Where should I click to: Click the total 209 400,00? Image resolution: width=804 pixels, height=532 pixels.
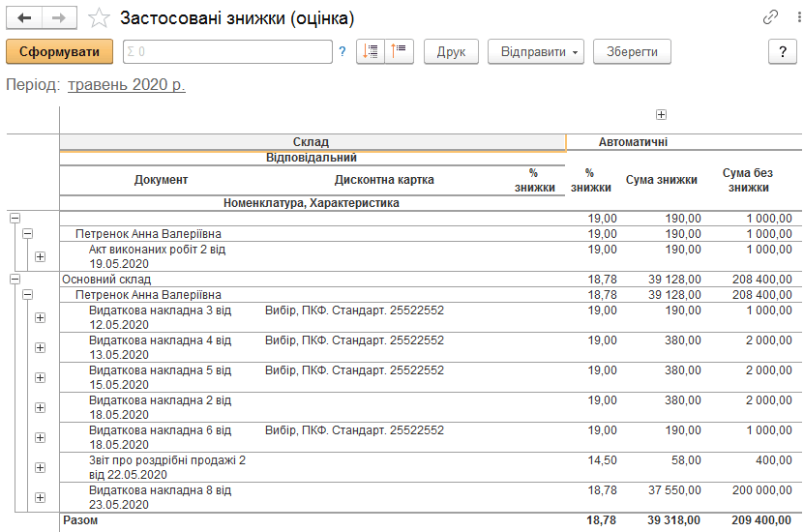(761, 520)
